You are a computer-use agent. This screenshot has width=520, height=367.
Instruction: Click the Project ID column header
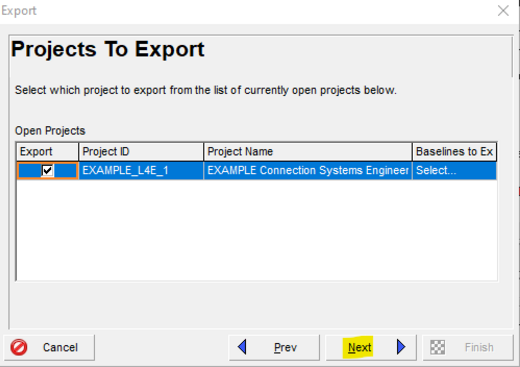pyautogui.click(x=141, y=152)
